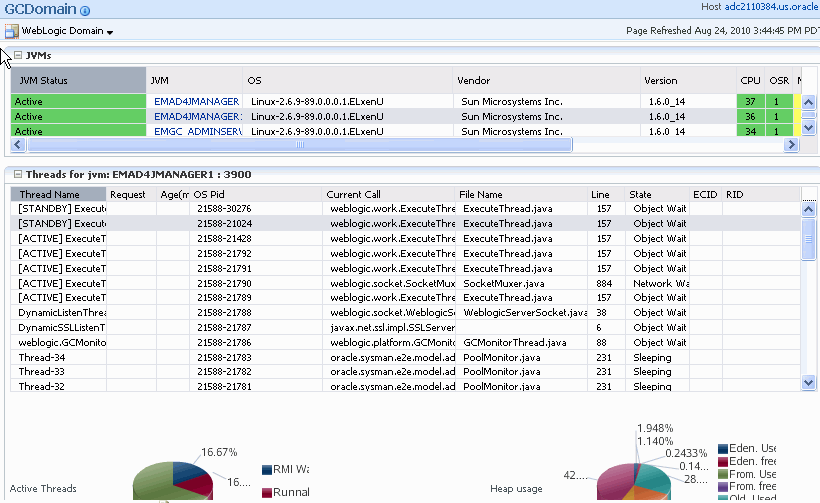Click the Runnable legend color swatch
This screenshot has height=503, width=820.
click(x=267, y=493)
